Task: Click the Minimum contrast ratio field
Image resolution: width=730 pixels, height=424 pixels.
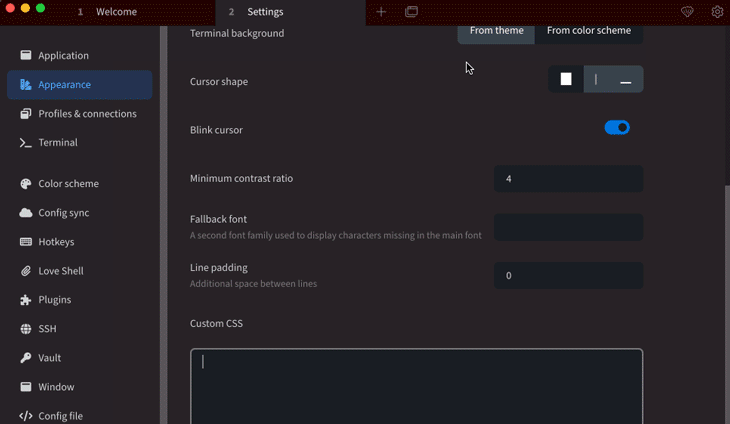Action: pyautogui.click(x=568, y=179)
